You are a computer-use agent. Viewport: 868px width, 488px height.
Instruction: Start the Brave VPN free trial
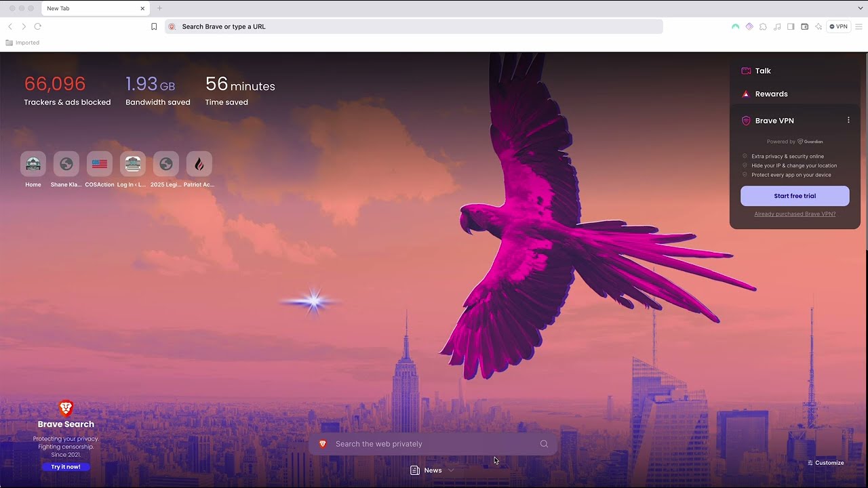(x=795, y=196)
